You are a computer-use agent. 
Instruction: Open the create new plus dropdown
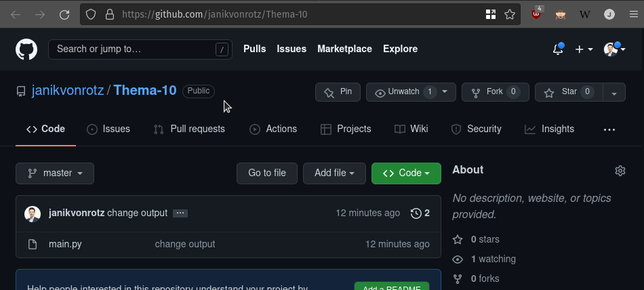(584, 49)
